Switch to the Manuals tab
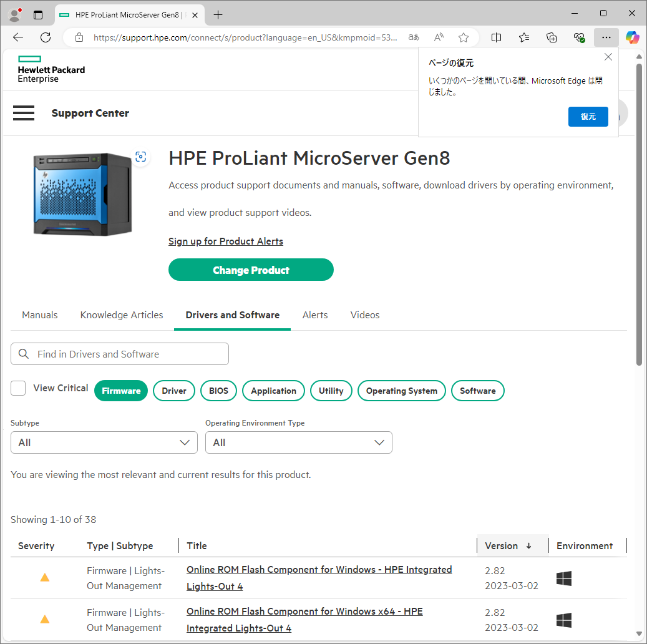647x644 pixels. pos(39,315)
